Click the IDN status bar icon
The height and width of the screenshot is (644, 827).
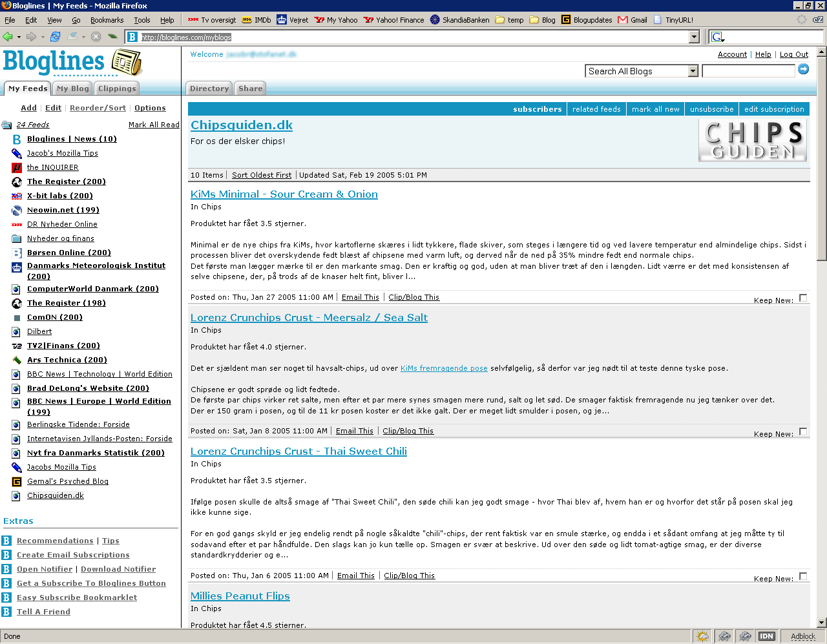766,636
